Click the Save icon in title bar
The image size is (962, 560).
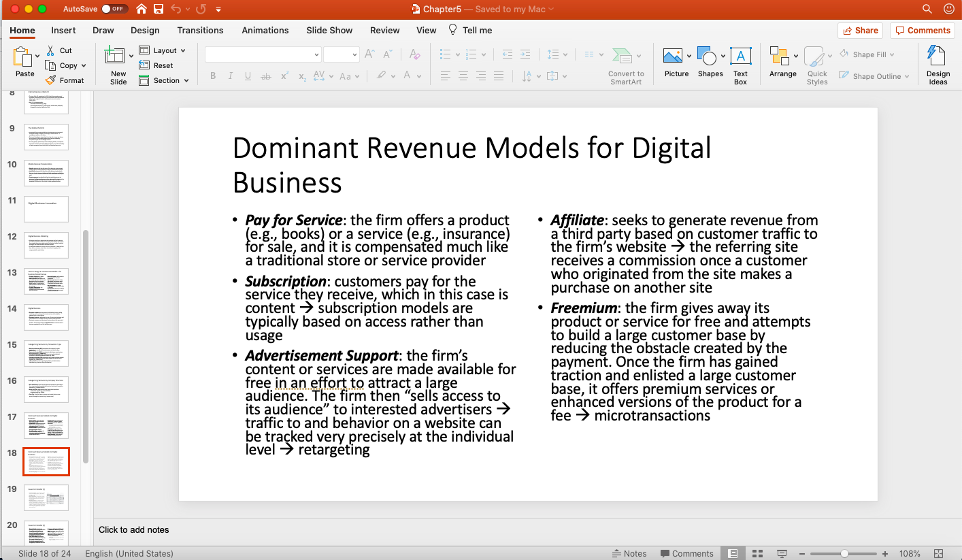coord(159,9)
